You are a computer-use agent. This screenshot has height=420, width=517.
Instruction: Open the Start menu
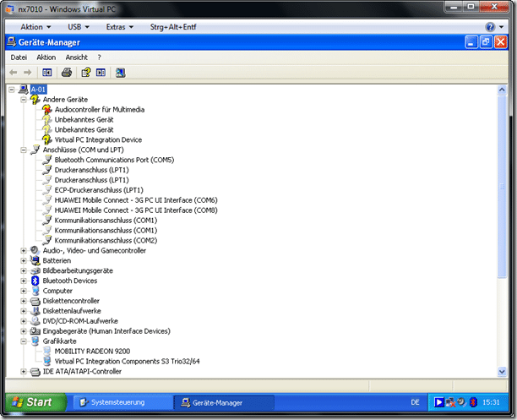tap(35, 402)
